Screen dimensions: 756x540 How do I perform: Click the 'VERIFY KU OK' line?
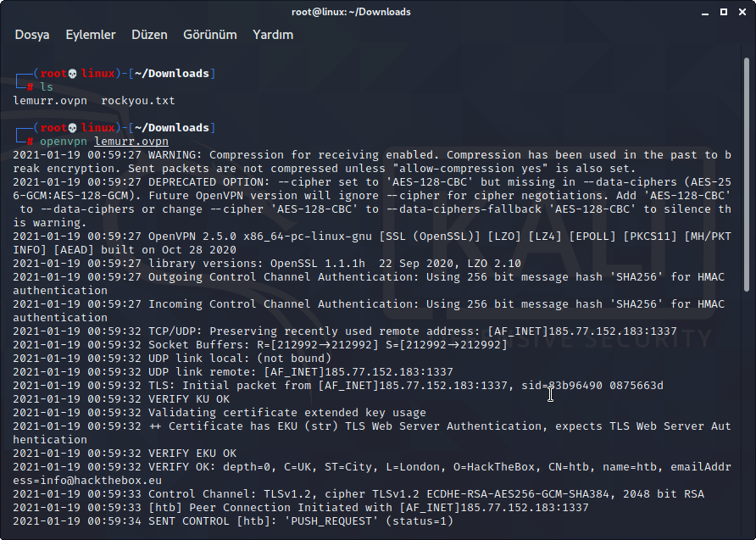(x=121, y=398)
